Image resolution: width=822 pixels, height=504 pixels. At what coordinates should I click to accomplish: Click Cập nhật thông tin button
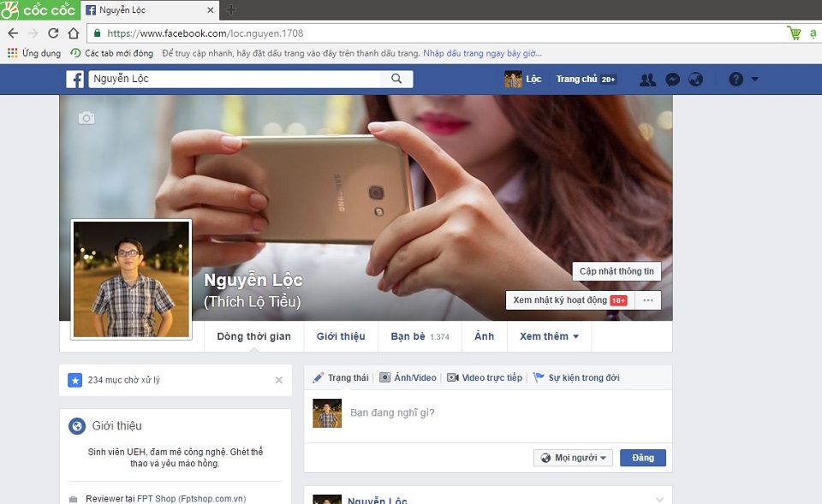(616, 271)
